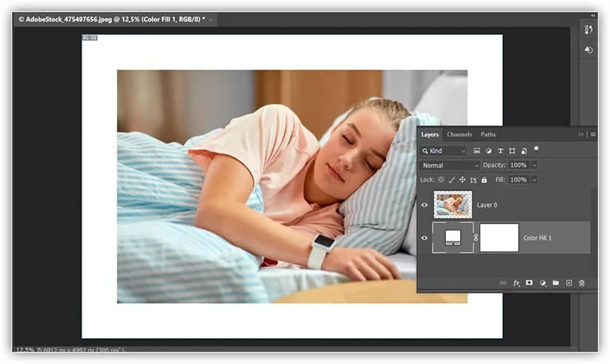Screen dimensions: 610x364
Task: Create a new layer group folder
Action: click(556, 283)
